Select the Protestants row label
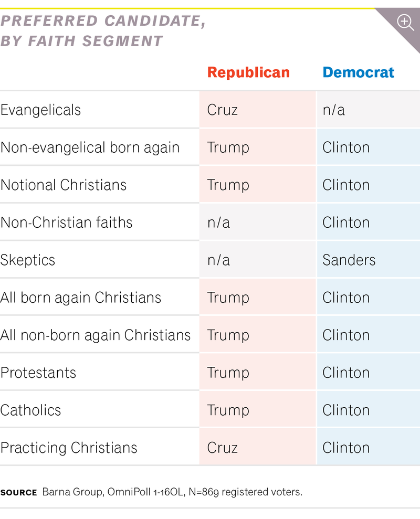Viewport: 420px width, 519px height. click(x=38, y=373)
